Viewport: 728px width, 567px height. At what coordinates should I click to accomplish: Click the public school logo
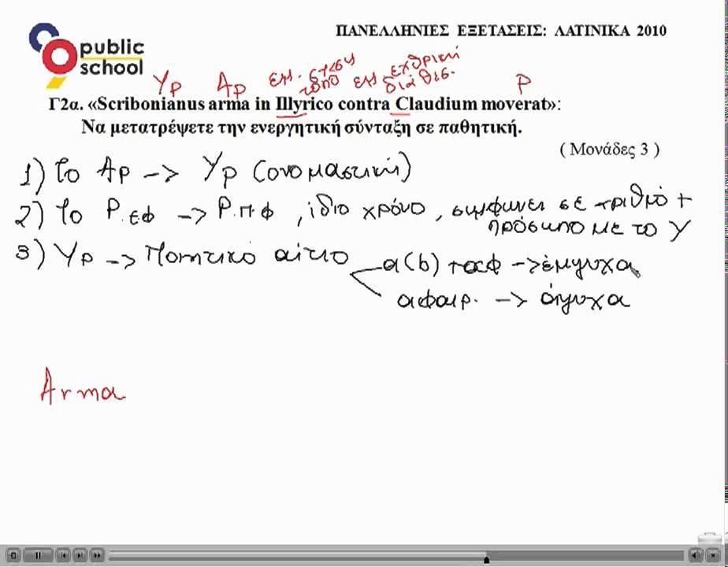coord(87,55)
